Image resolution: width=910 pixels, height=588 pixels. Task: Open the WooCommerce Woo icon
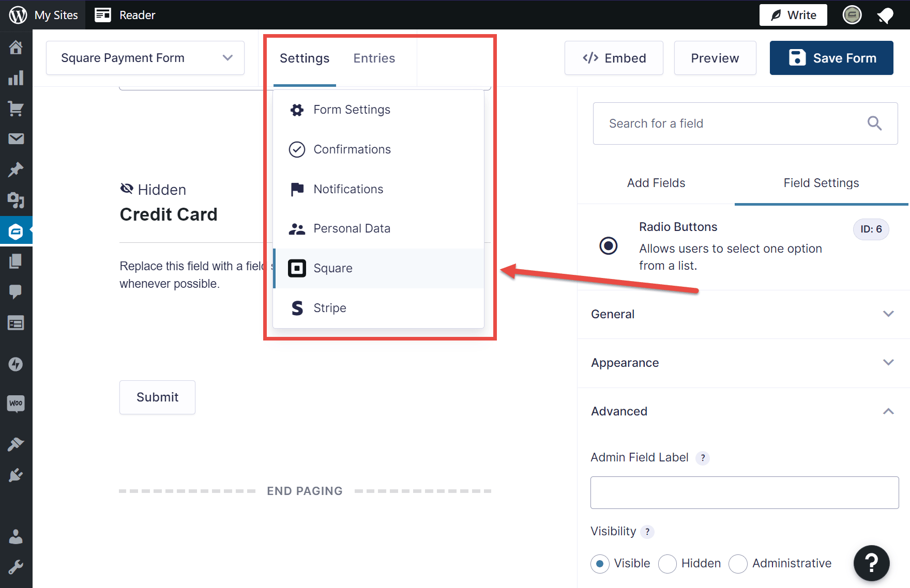click(16, 404)
